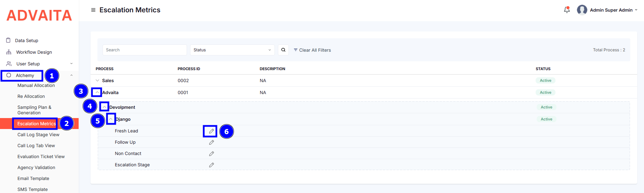Open Data Setup in the sidebar
Screen dimensions: 644x193
click(x=27, y=40)
